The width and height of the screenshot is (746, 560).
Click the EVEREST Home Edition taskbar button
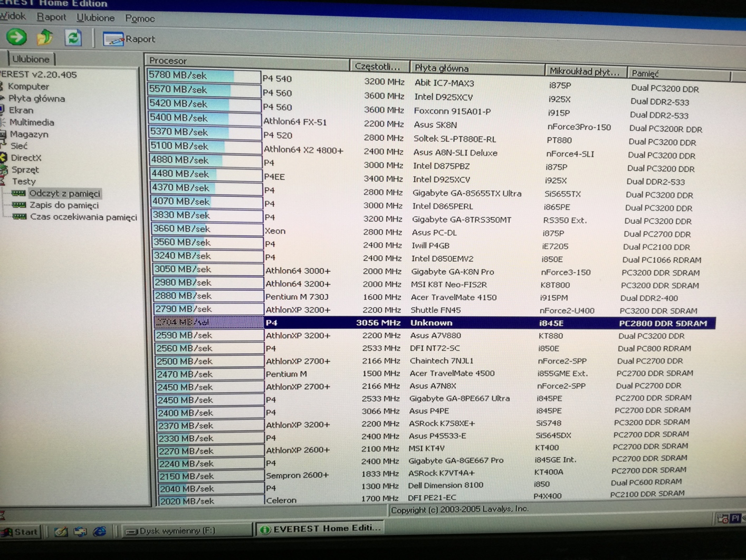point(321,528)
